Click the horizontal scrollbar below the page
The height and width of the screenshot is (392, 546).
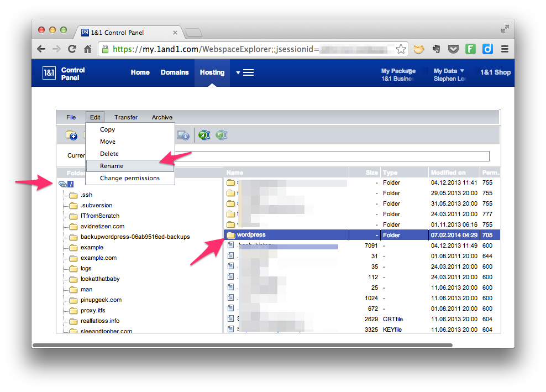(243, 346)
